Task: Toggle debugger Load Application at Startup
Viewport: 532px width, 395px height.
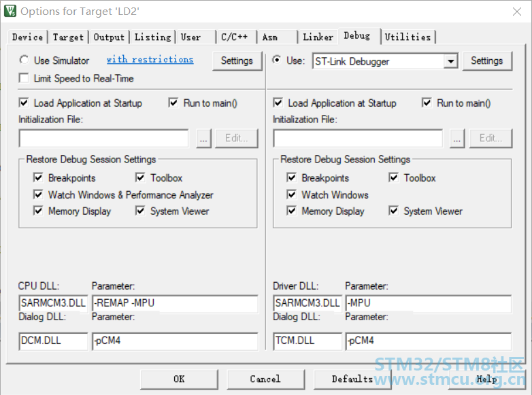Action: [x=278, y=103]
